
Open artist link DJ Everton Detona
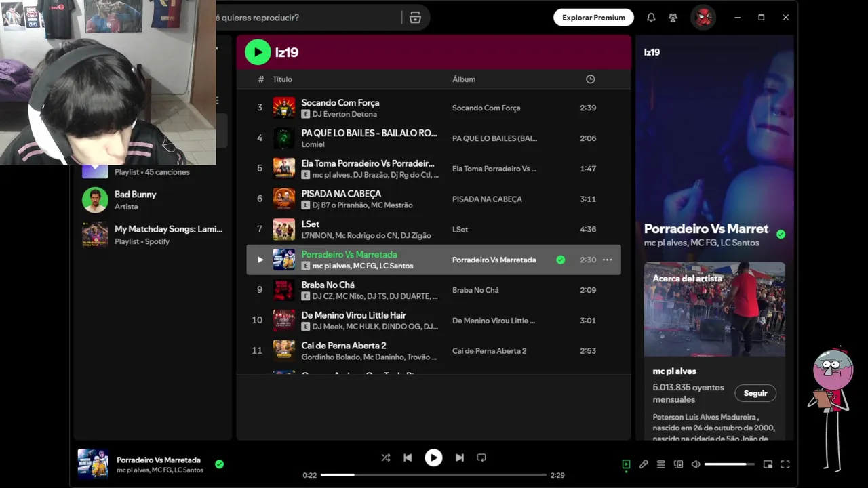(344, 114)
